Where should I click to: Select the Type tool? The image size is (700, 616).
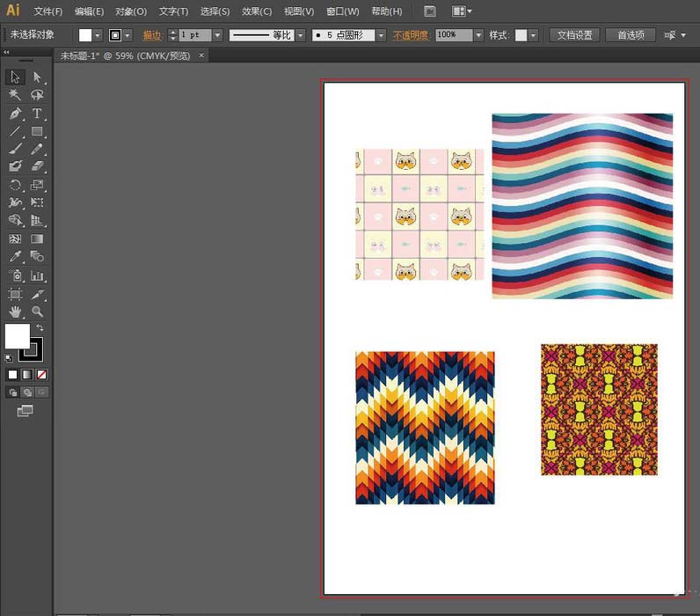(37, 114)
